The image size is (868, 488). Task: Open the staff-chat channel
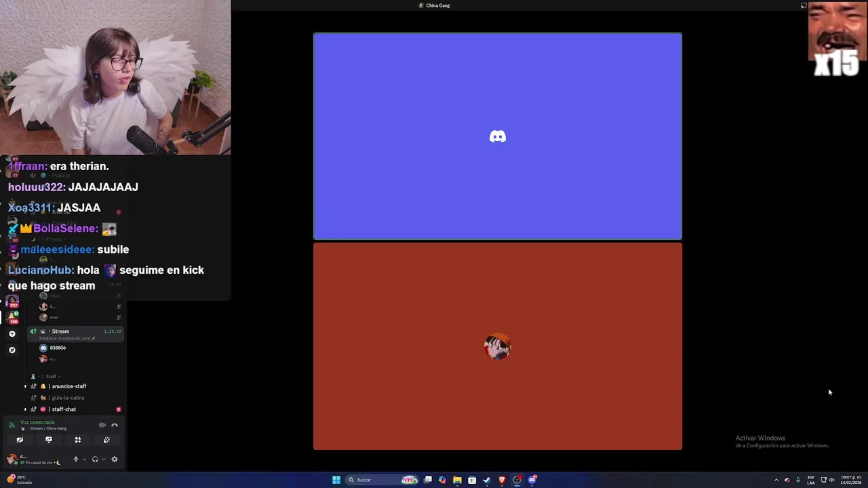75,409
